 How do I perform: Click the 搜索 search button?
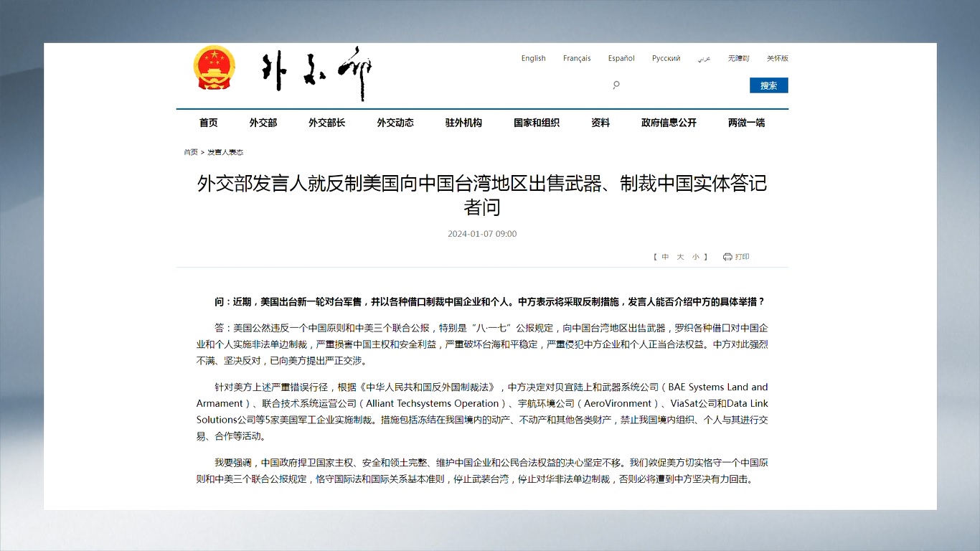tap(768, 85)
